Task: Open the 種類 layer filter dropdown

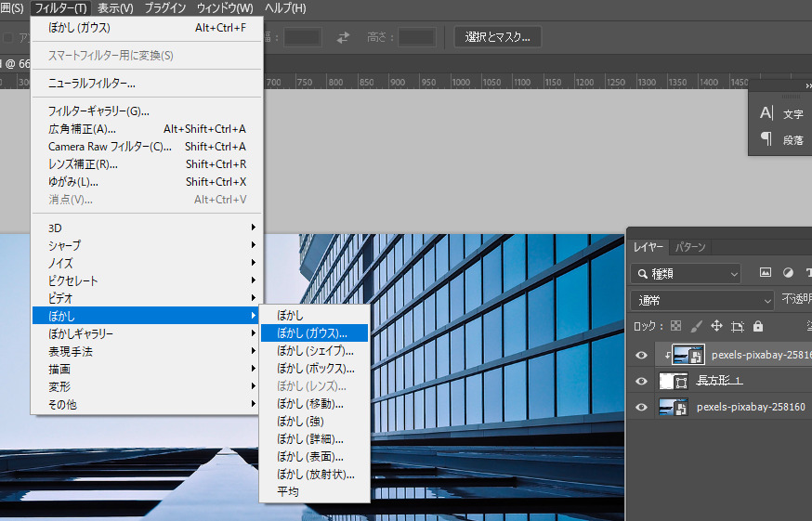Action: (686, 273)
